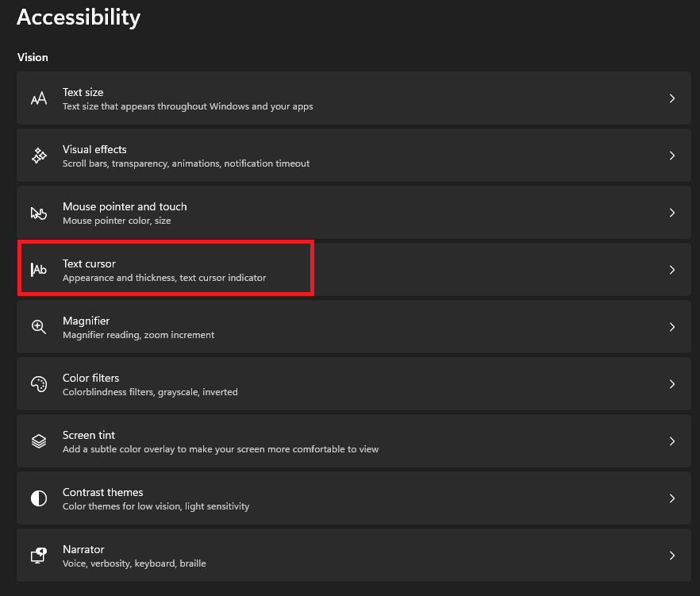This screenshot has width=700, height=596.
Task: Select the Screen tint title
Action: point(89,435)
